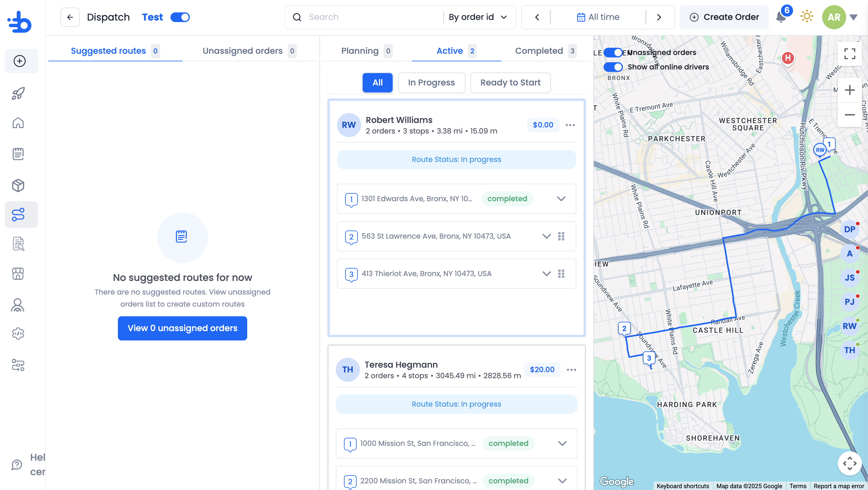This screenshot has width=868, height=490.
Task: Filter routes by Ready to Start
Action: [510, 82]
